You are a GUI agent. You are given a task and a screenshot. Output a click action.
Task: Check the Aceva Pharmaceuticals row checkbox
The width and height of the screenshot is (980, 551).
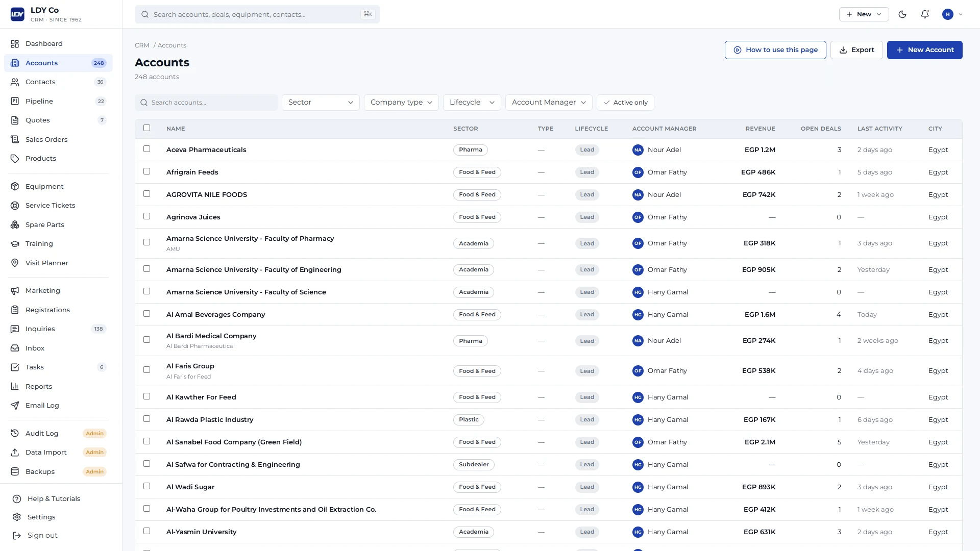(147, 149)
